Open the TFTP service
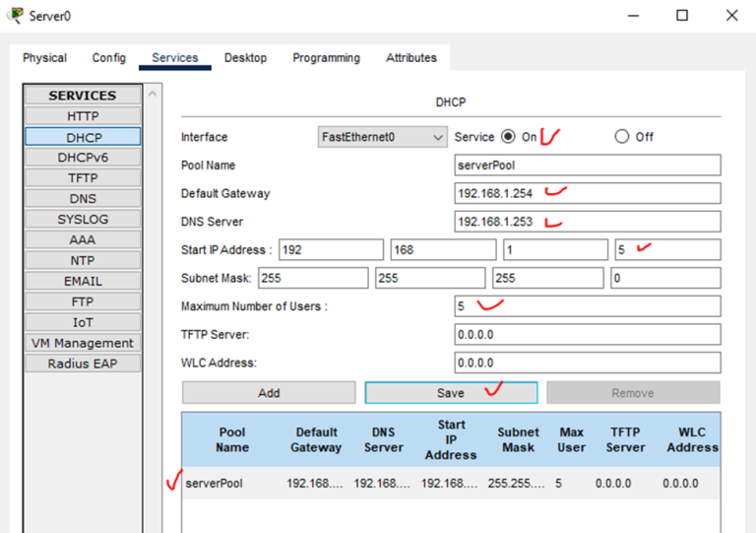The width and height of the screenshot is (756, 533). pyautogui.click(x=83, y=178)
